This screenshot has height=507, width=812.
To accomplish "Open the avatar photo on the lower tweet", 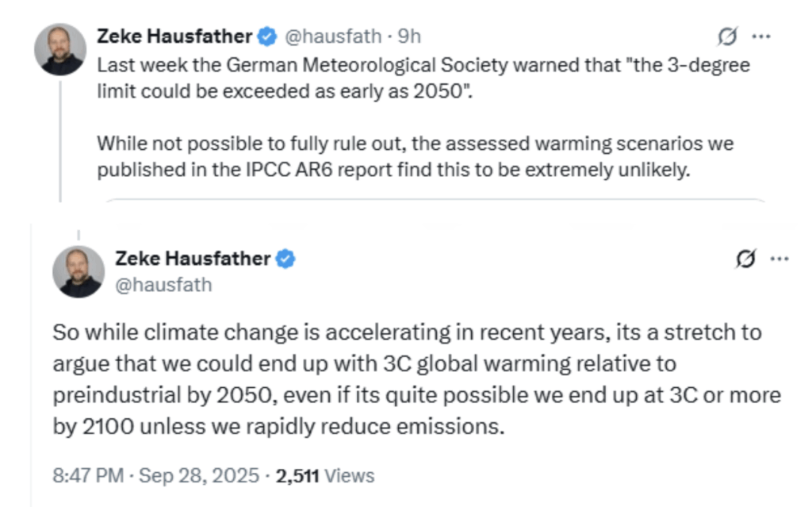I will click(79, 271).
